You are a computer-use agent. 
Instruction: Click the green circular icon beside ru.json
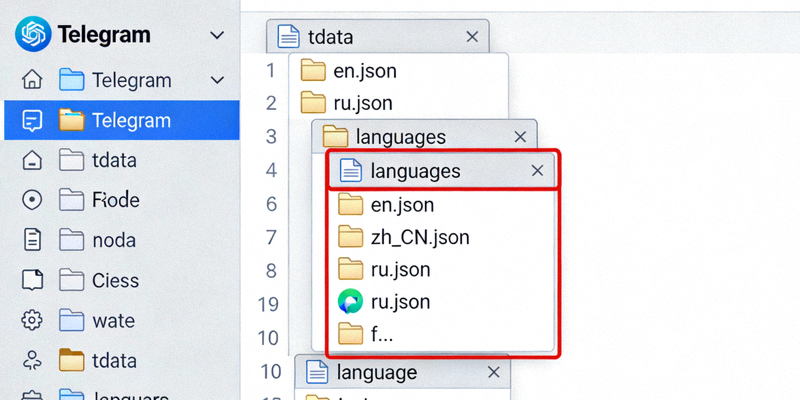click(351, 301)
